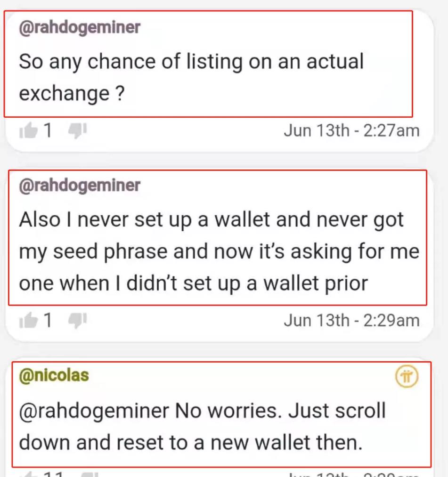Click the Jun 13th - 2:29am timestamp
448x477 pixels.
351,321
